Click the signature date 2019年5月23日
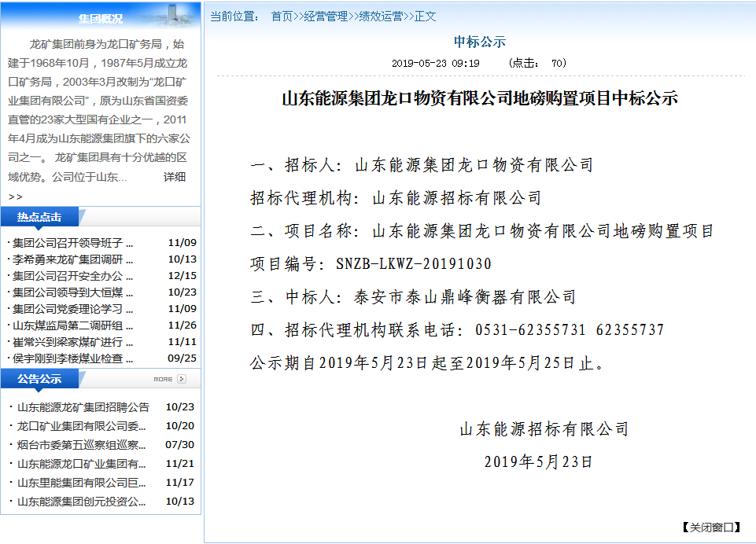The width and height of the screenshot is (756, 544). tap(539, 462)
